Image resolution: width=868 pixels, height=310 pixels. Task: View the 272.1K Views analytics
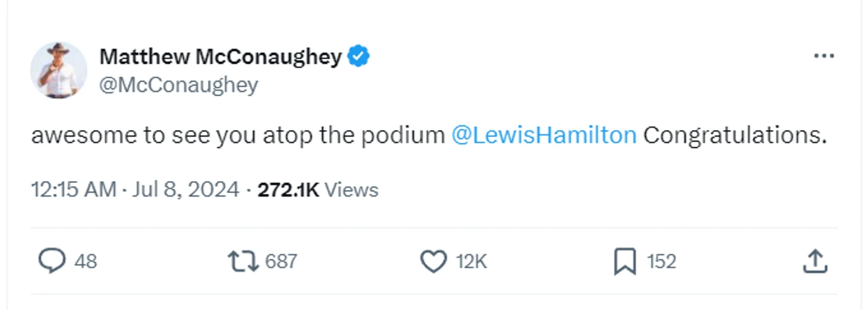(317, 190)
